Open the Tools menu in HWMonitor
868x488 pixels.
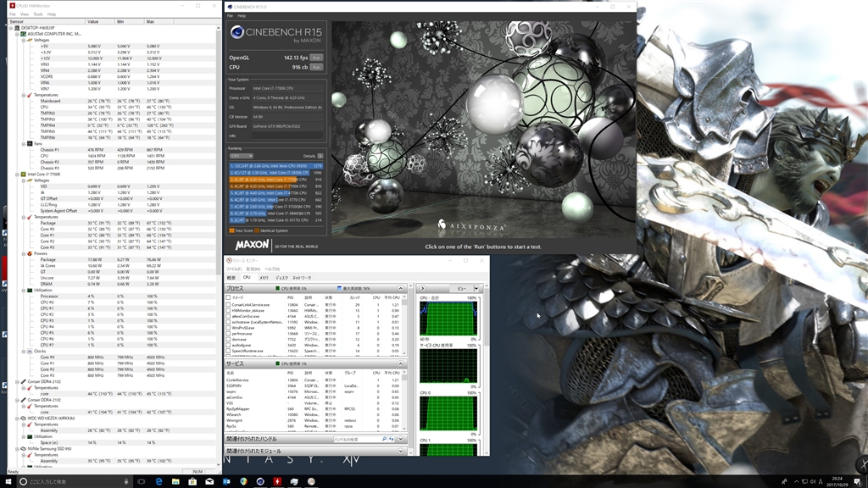click(37, 14)
